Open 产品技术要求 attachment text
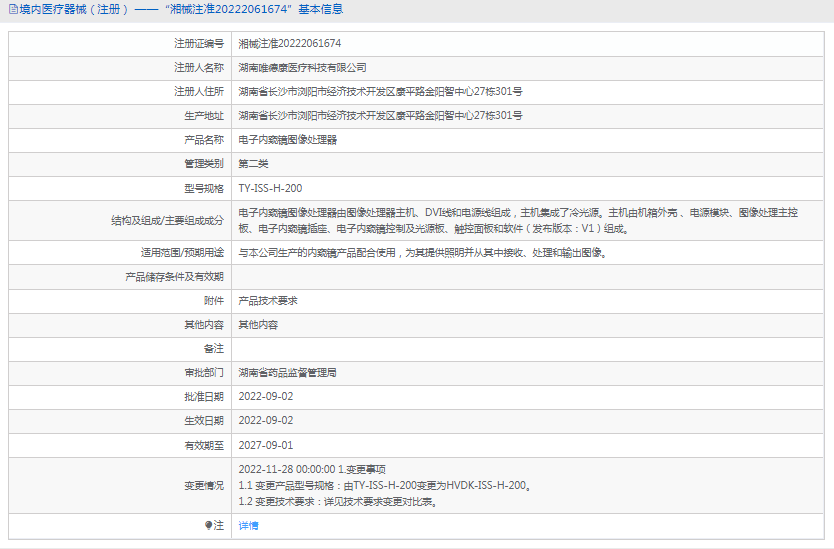Image resolution: width=834 pixels, height=549 pixels. pos(268,301)
